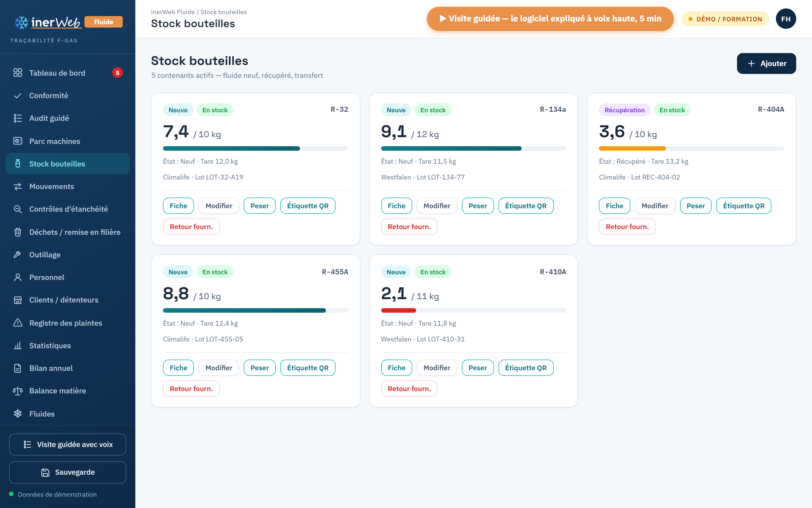Select Statistiques in the sidebar
The image size is (812, 508).
68,345
